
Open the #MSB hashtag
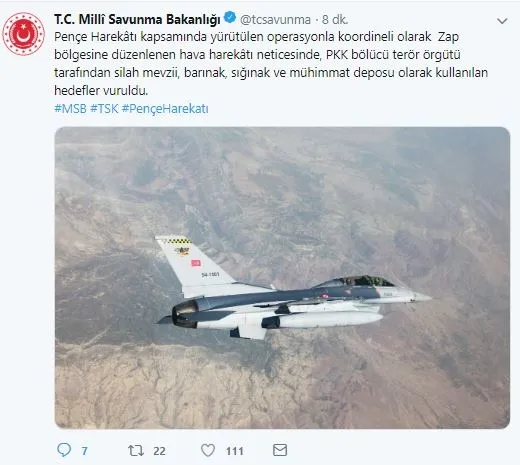pos(70,109)
